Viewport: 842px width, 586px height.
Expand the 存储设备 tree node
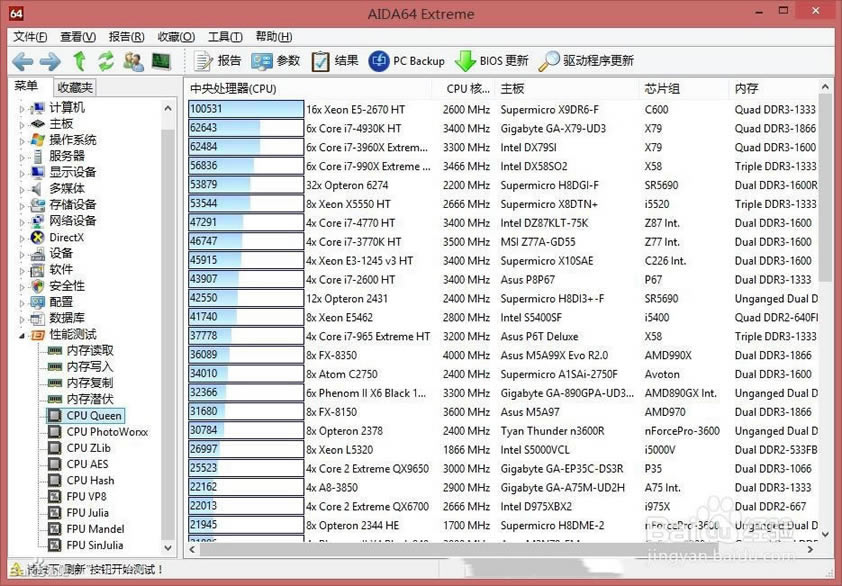[22, 206]
